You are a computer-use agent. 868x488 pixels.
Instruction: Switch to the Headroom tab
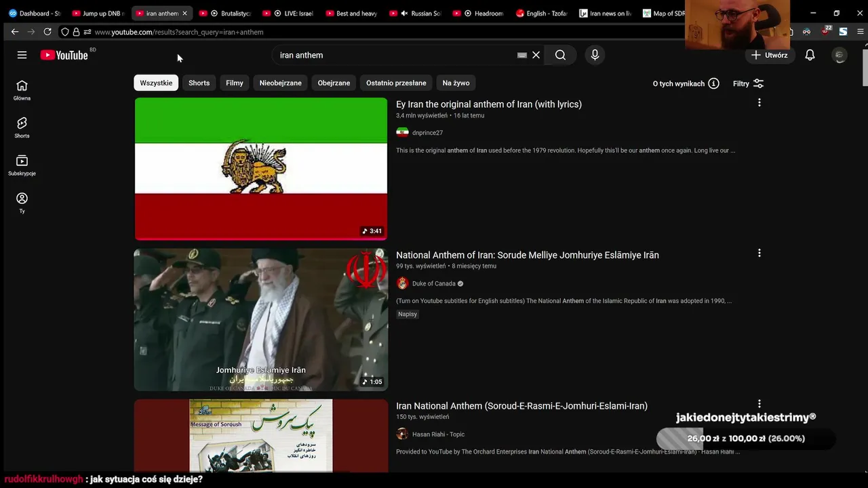(x=479, y=14)
